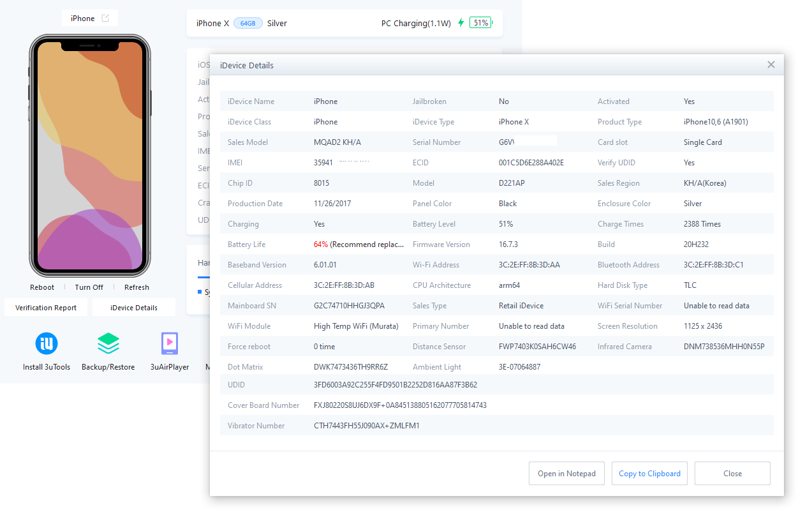Click the Enclosure Color Silver value
This screenshot has height=519, width=812.
pyautogui.click(x=693, y=204)
